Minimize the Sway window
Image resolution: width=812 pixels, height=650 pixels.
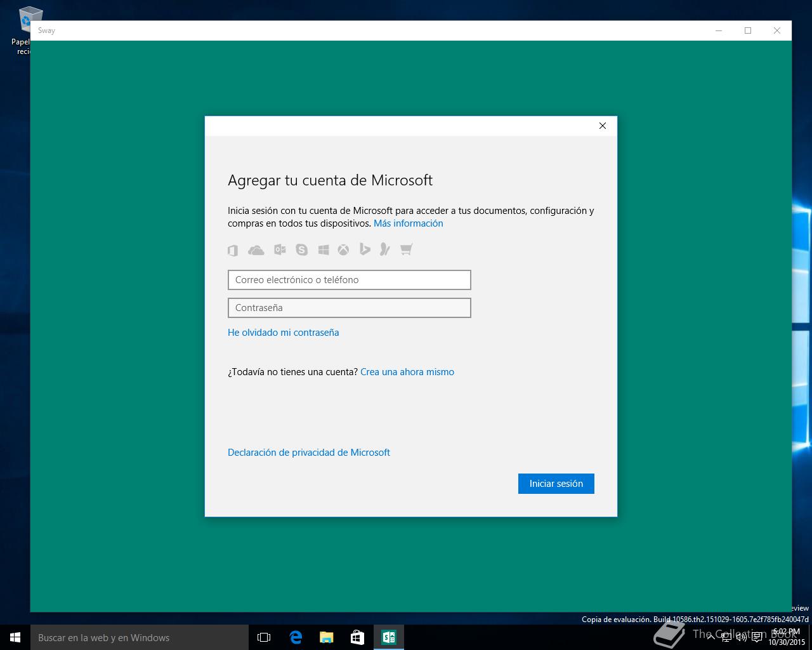[x=719, y=30]
